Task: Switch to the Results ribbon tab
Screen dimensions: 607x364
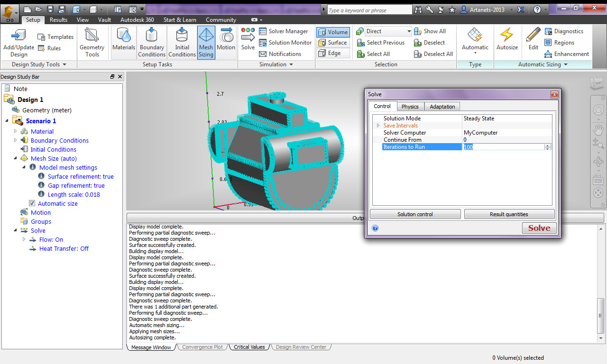Action: (58, 20)
